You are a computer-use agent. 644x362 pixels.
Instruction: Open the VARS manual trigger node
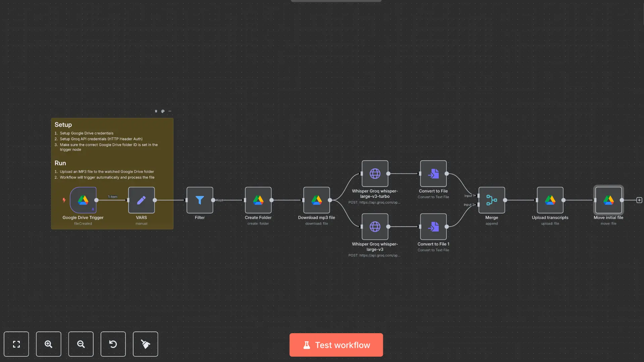coord(141,200)
